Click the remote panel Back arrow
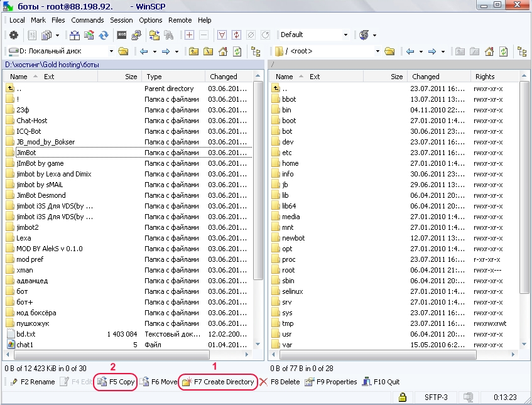The width and height of the screenshot is (532, 405). point(410,51)
